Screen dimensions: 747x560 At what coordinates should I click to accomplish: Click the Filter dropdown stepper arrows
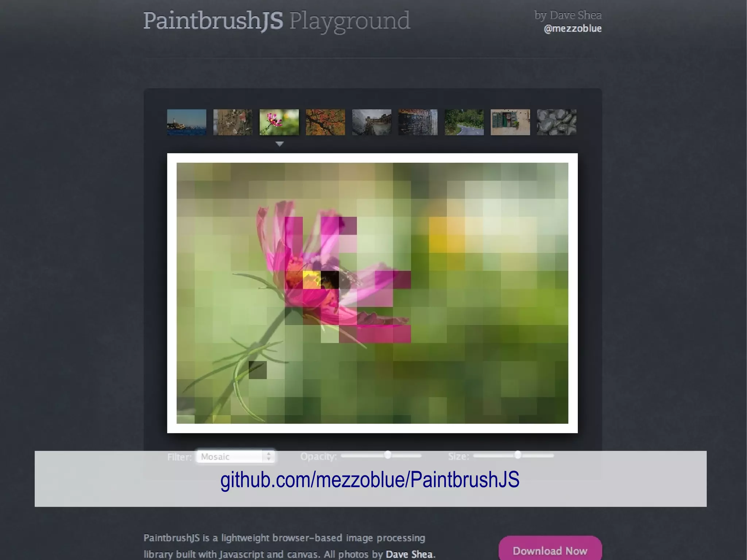pos(269,456)
